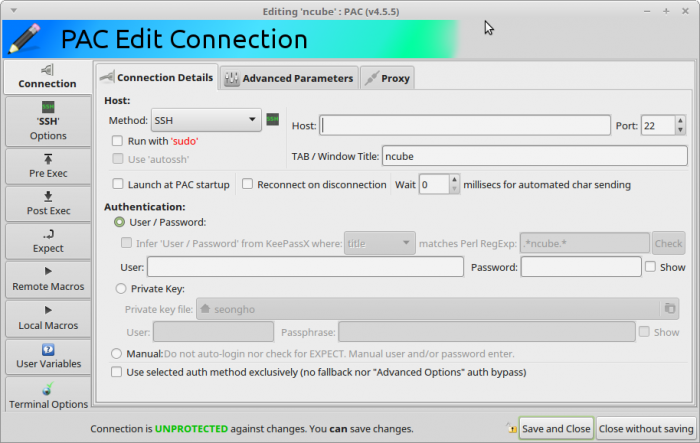Toggle Show password checkbox
The width and height of the screenshot is (700, 443).
click(650, 267)
